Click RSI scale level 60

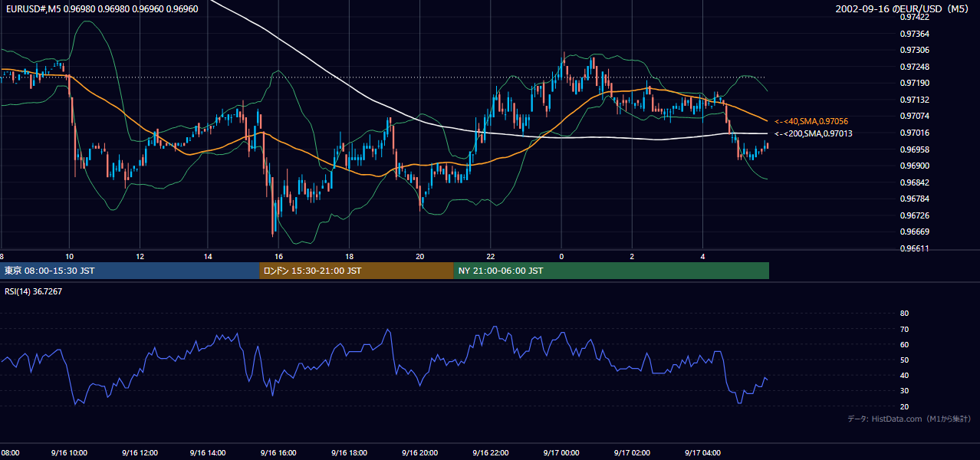(904, 344)
